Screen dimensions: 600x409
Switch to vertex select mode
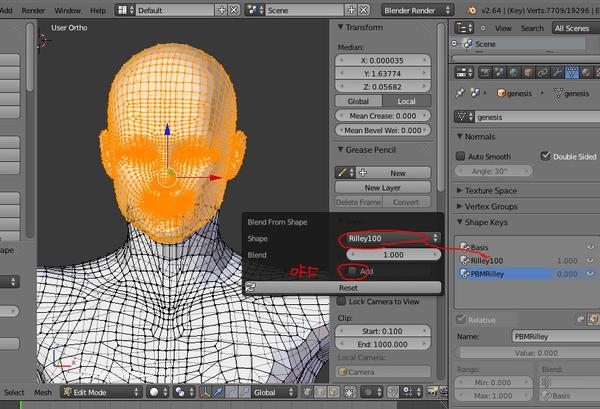coord(307,392)
